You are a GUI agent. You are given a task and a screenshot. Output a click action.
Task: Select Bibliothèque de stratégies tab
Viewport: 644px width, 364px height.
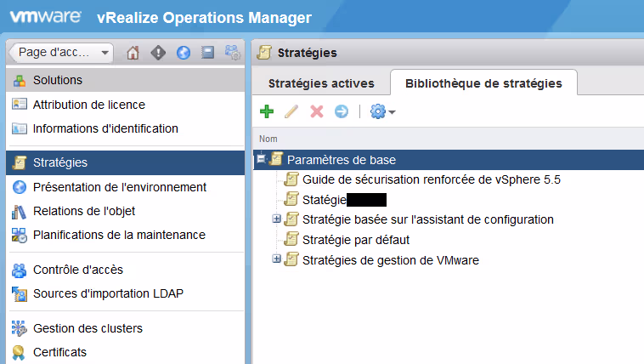point(483,83)
